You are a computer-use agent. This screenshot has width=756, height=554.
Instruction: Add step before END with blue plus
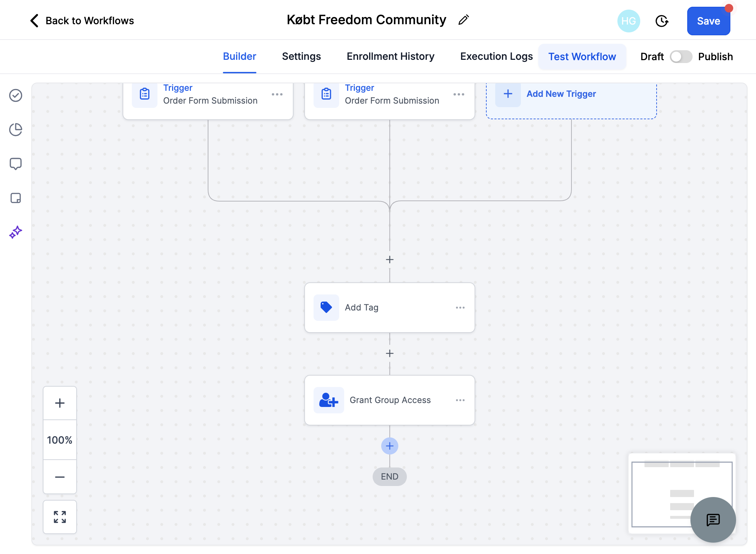click(390, 446)
